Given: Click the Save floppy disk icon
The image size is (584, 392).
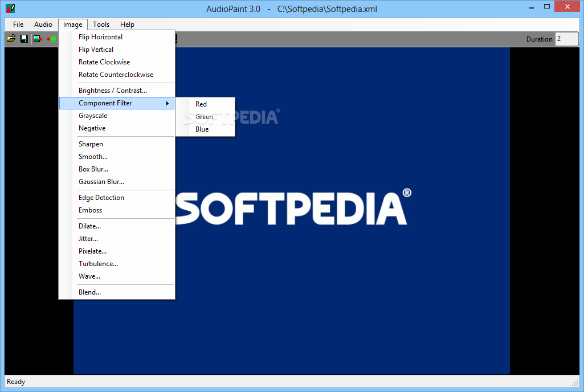Looking at the screenshot, I should 24,38.
